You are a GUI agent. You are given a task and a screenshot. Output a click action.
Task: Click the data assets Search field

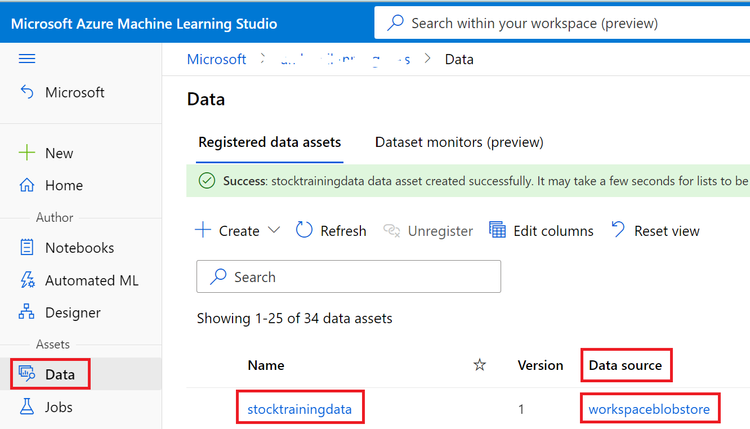tap(349, 277)
